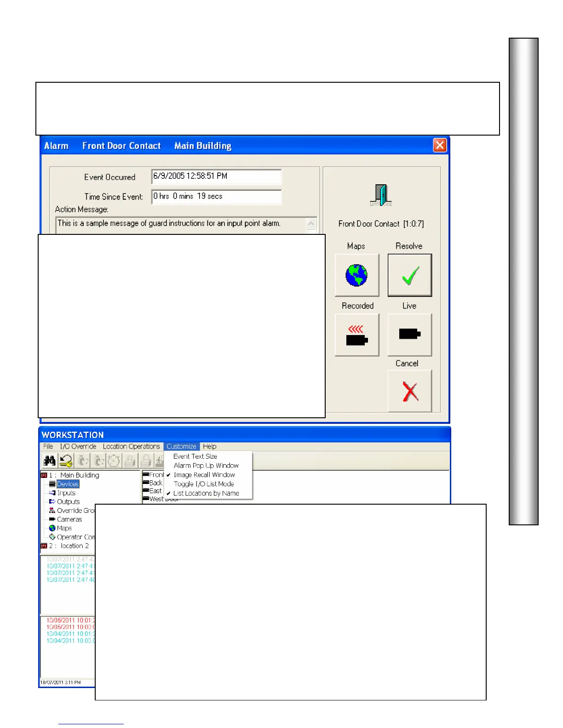This screenshot has height=728, width=563.
Task: Enable the Alarm Pop Up Window option
Action: [206, 466]
